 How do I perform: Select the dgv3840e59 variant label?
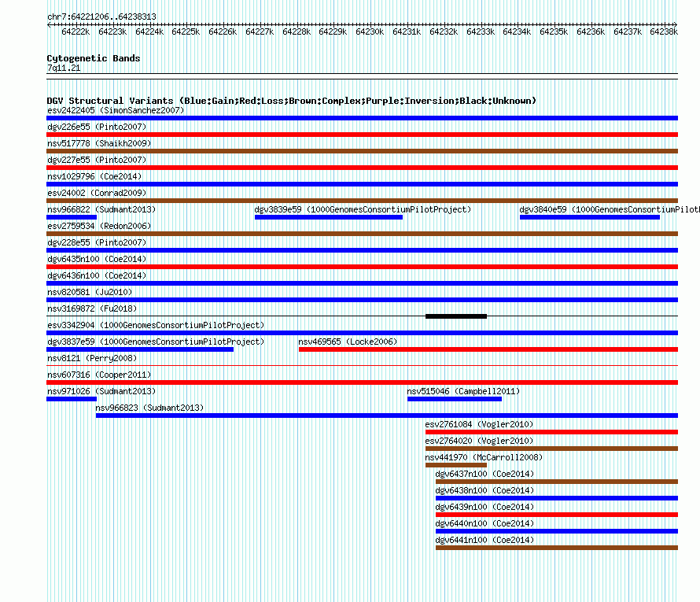click(x=610, y=209)
